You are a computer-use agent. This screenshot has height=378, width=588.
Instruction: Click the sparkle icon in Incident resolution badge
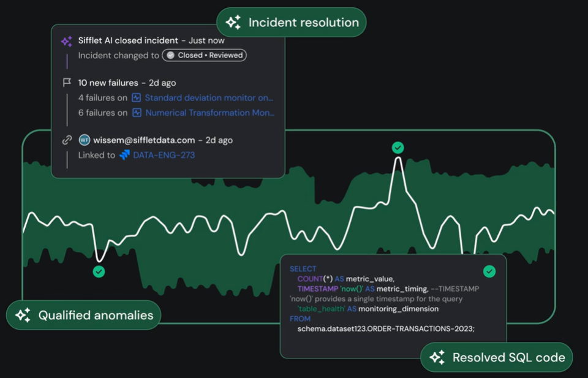[233, 23]
